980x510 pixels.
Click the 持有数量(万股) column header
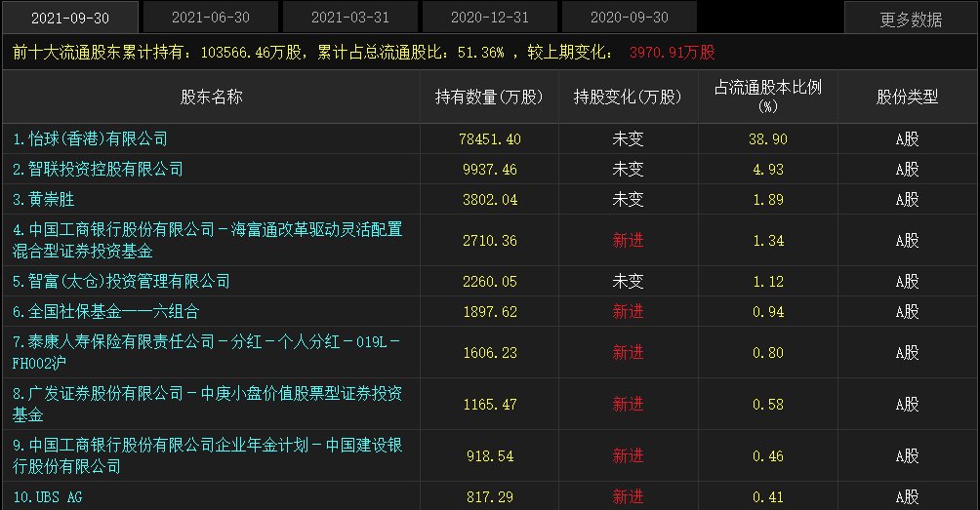click(489, 97)
